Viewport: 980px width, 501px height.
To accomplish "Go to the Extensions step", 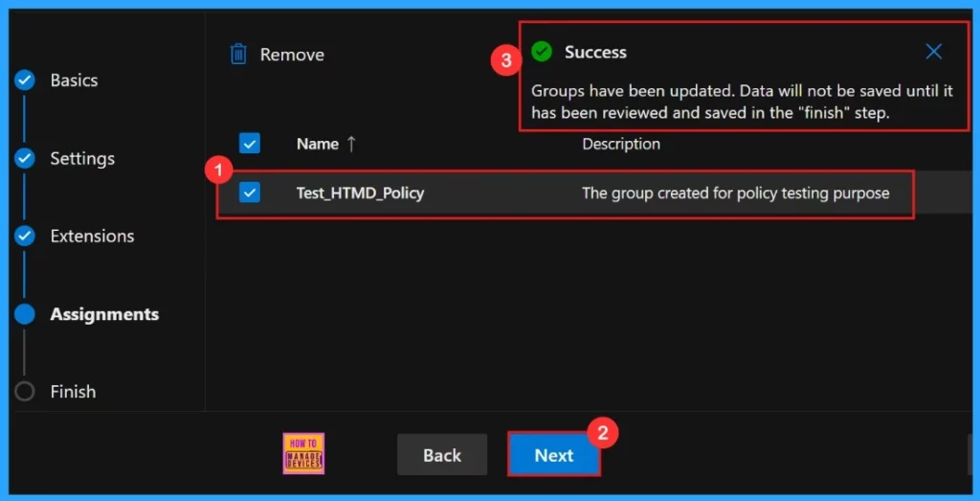I will (x=92, y=237).
